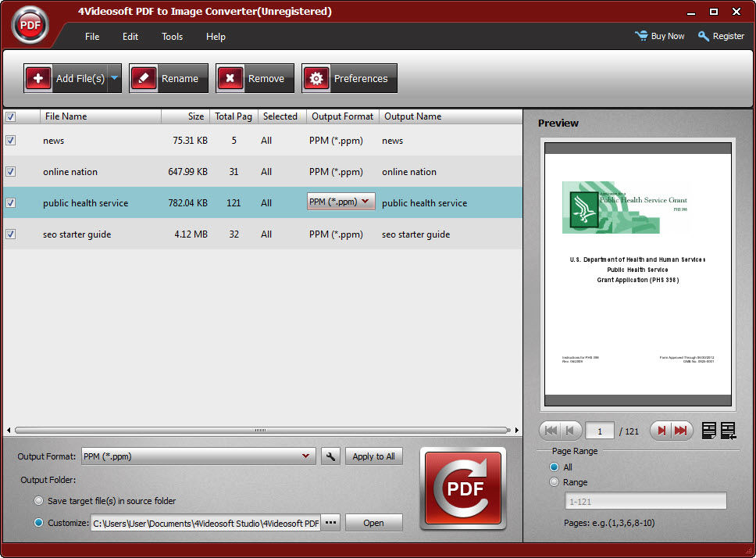Uncheck the public health service checkbox
Screen dimensions: 756x558
tap(10, 203)
